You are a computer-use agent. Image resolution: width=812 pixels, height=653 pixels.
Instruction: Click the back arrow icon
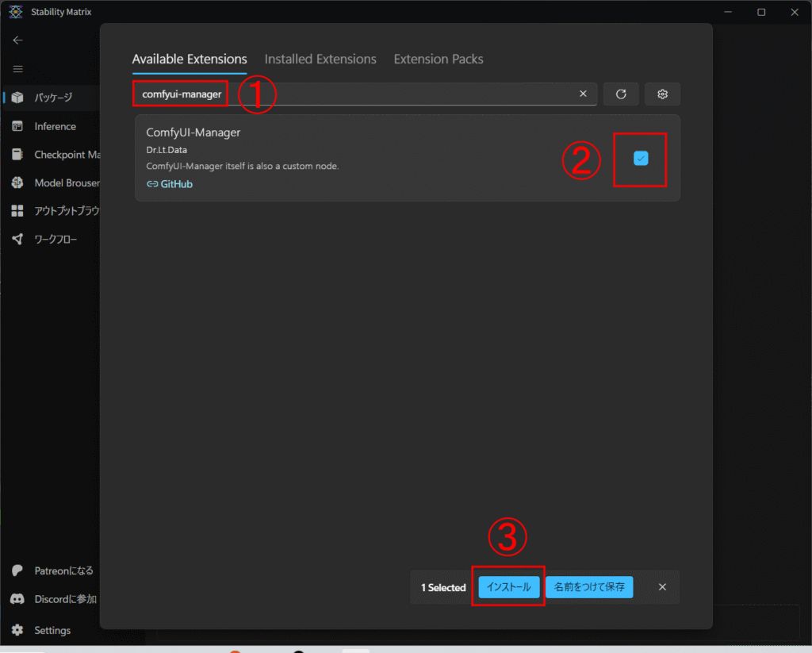[x=17, y=40]
